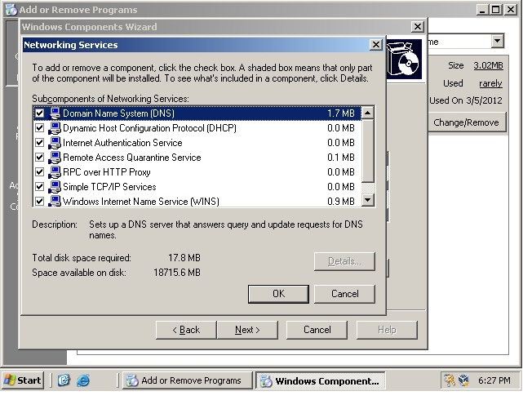Select the Windows Internet Name Service (WINS) row text
532x400 pixels.
[x=141, y=202]
